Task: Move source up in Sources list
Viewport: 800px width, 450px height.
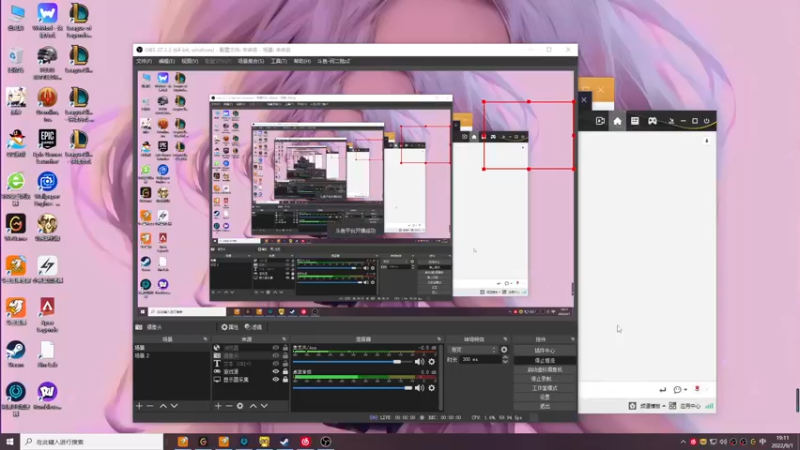Action: 253,406
